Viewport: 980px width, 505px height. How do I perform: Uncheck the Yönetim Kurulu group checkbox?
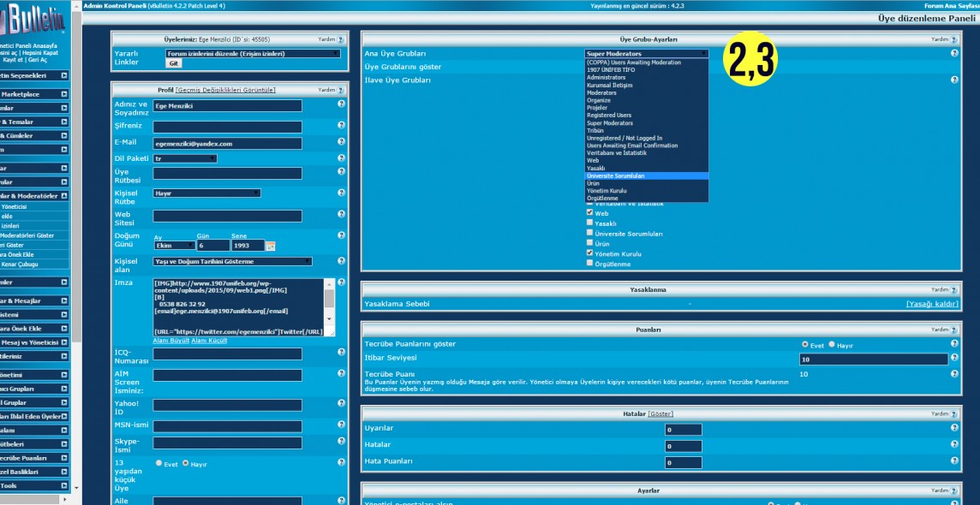point(589,253)
